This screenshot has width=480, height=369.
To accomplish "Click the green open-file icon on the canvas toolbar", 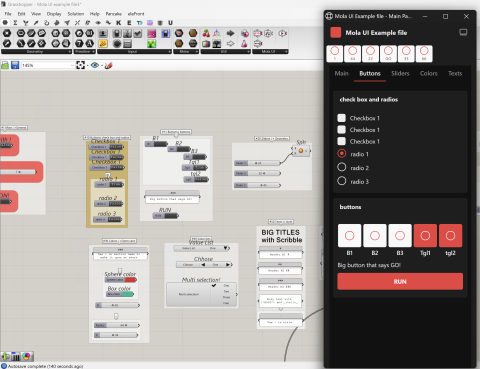I will [5, 65].
